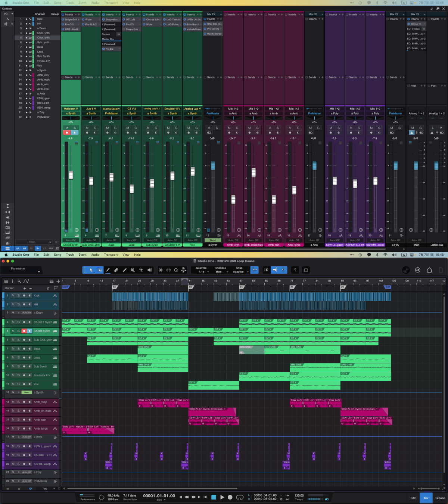The image size is (448, 504).
Task: Open the Track menu
Action: pyautogui.click(x=70, y=255)
